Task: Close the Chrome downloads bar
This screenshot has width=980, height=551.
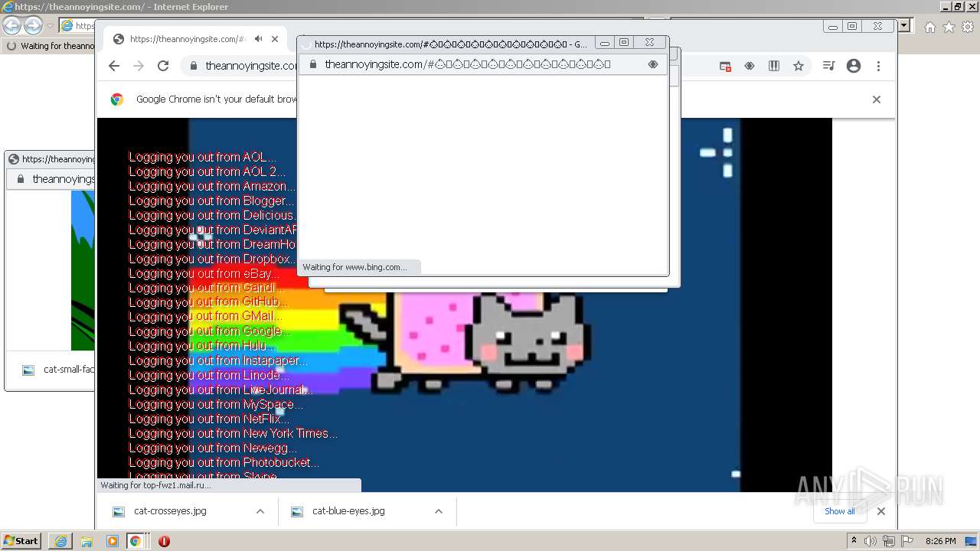Action: (x=881, y=511)
